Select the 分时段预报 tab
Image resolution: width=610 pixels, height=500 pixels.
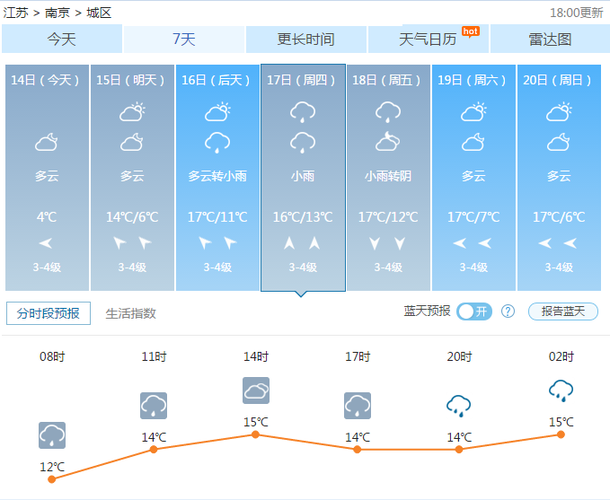coord(48,313)
